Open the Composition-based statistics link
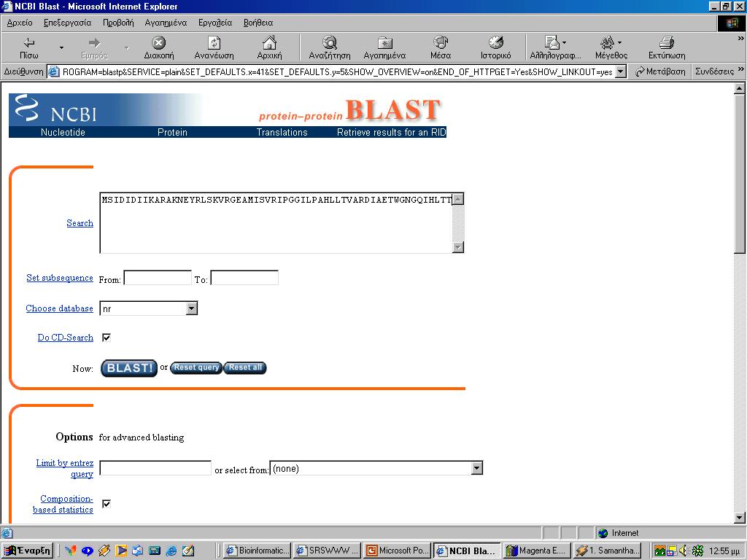Image resolution: width=747 pixels, height=560 pixels. coord(63,504)
